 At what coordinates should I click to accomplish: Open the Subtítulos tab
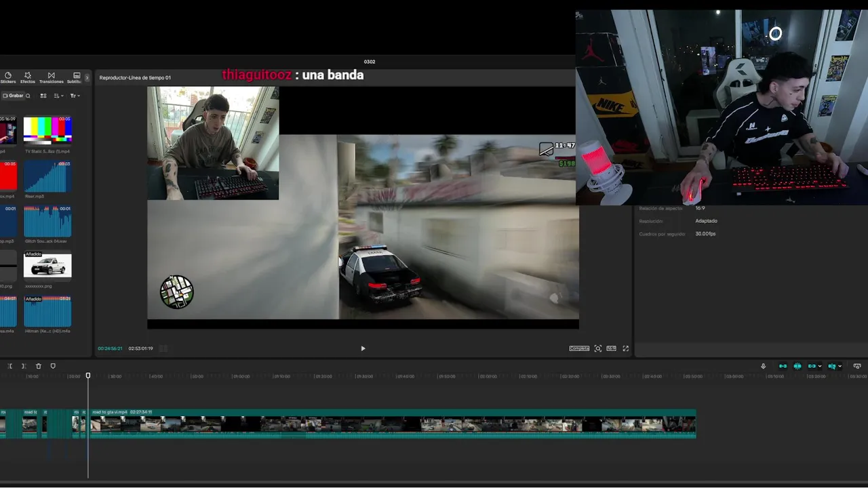[x=75, y=78]
